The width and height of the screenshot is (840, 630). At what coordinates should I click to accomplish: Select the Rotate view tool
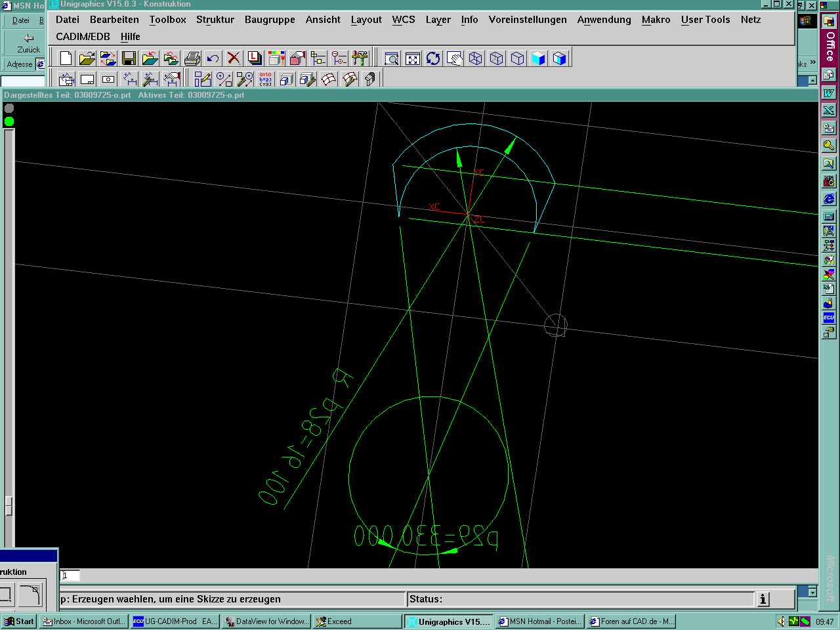click(x=433, y=58)
